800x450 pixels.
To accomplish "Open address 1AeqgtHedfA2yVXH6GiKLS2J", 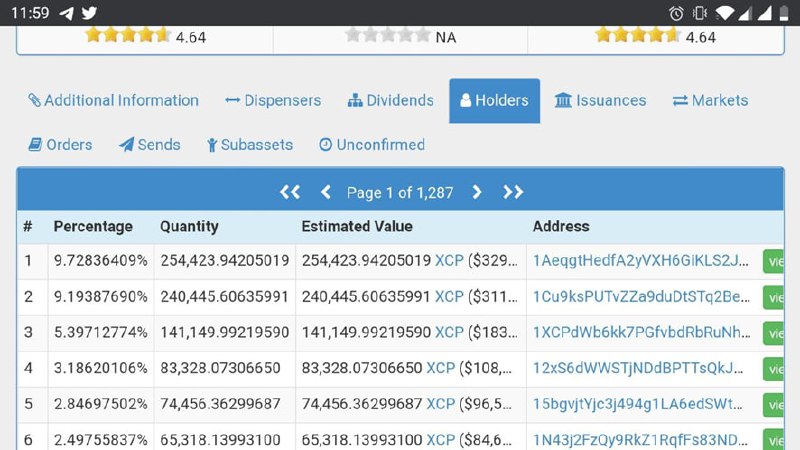I will coord(641,261).
